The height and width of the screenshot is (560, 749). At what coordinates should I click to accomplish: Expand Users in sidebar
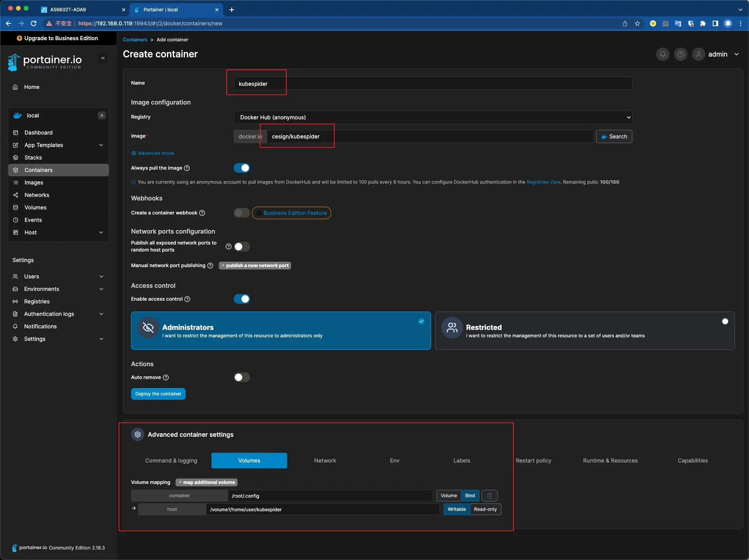101,276
